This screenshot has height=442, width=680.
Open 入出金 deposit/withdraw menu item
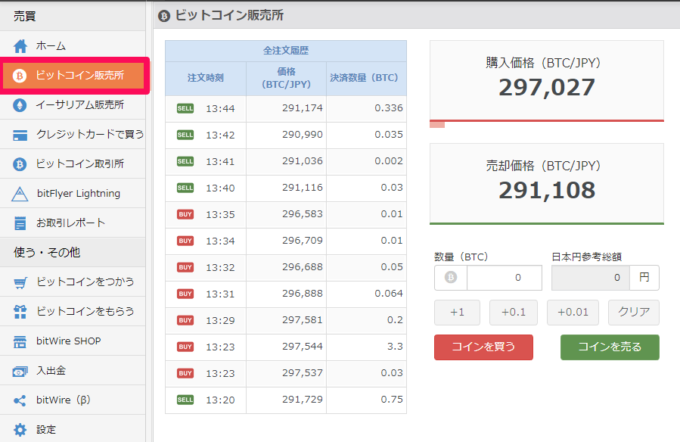[72, 370]
